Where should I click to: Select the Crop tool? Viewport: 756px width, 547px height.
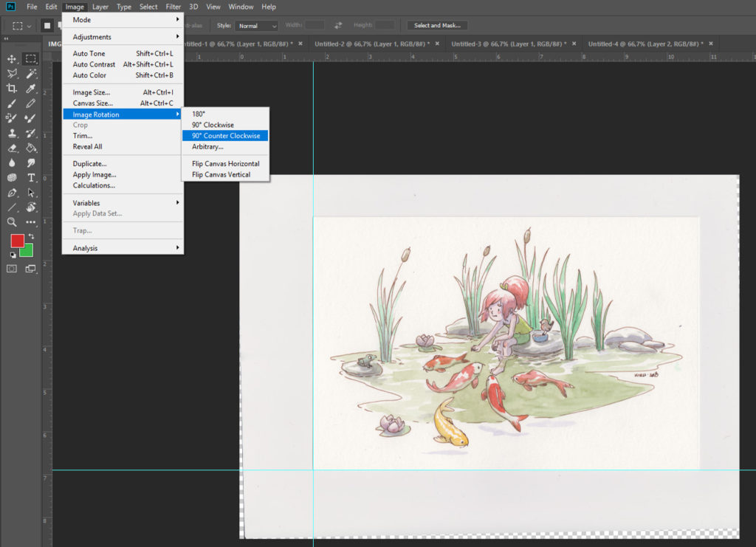click(x=12, y=89)
